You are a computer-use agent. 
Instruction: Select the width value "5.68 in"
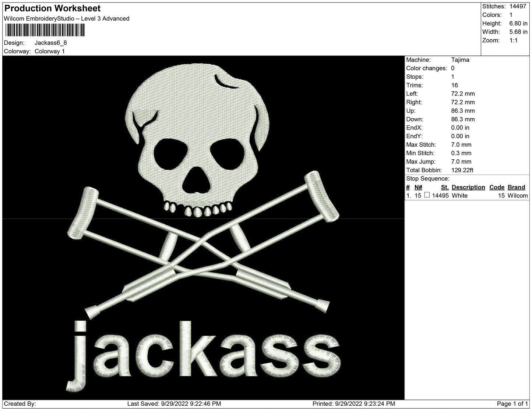click(x=518, y=32)
